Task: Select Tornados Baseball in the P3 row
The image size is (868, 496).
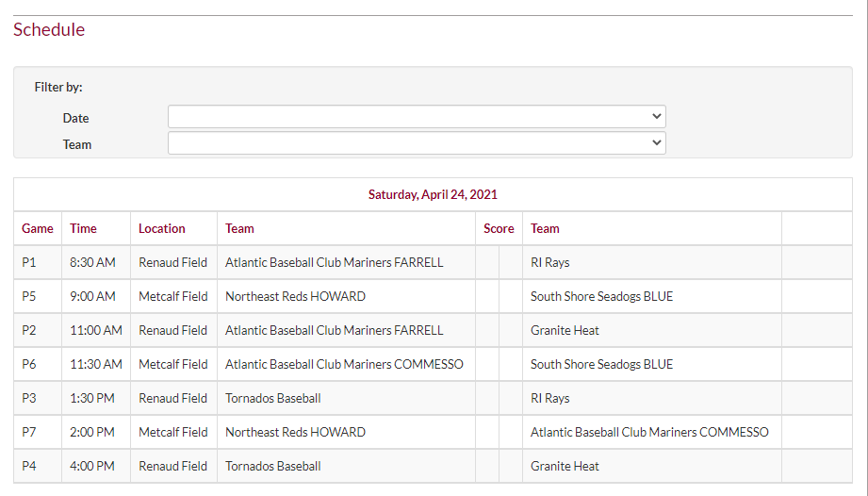Action: pos(273,399)
